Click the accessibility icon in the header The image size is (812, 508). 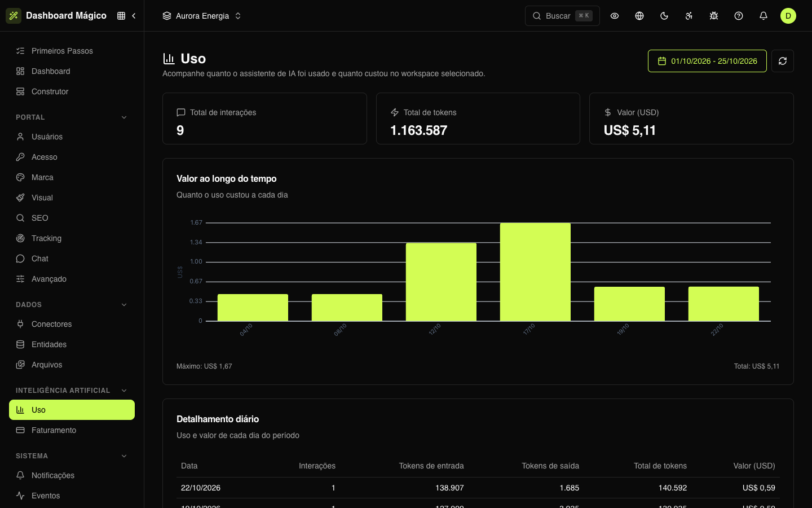click(689, 16)
